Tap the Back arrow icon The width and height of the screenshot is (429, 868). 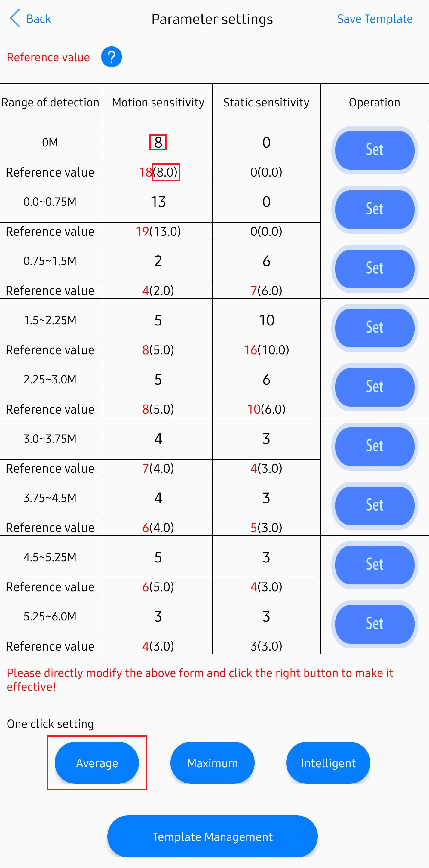[x=15, y=18]
